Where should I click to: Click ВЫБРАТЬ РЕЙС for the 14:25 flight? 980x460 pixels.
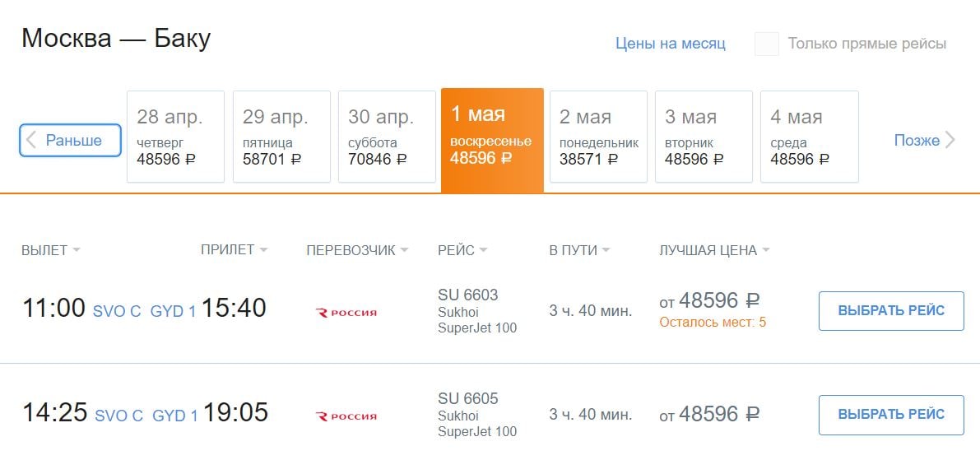click(891, 415)
